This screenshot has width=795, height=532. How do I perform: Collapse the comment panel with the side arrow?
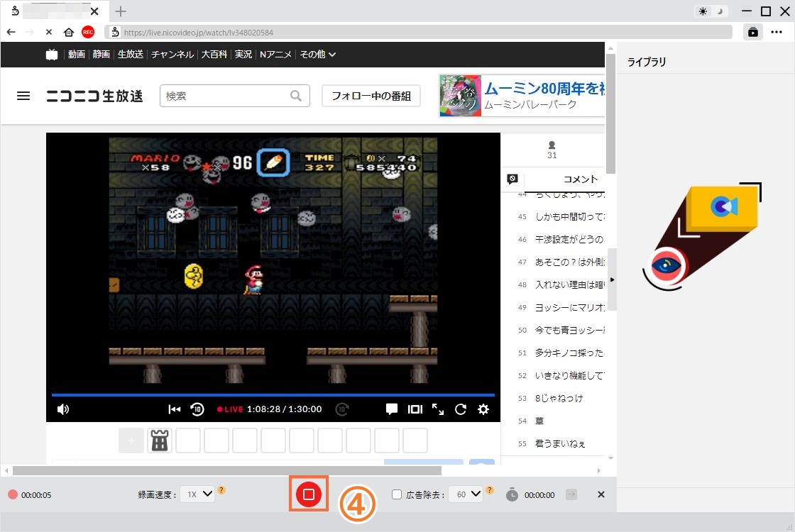pos(612,279)
